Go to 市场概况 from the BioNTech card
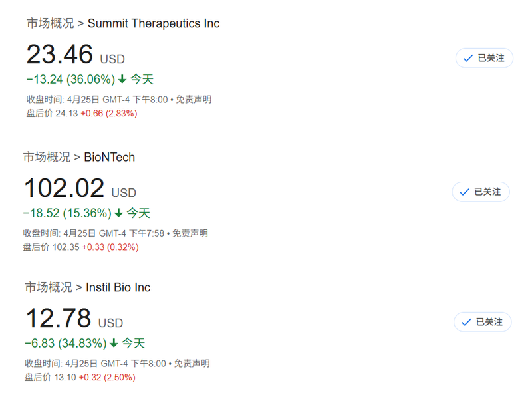The image size is (532, 393). [47, 157]
